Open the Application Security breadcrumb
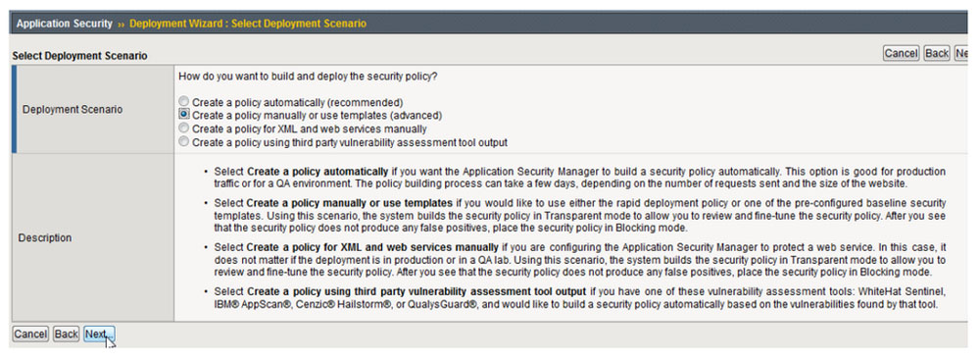The width and height of the screenshot is (980, 360). (65, 24)
